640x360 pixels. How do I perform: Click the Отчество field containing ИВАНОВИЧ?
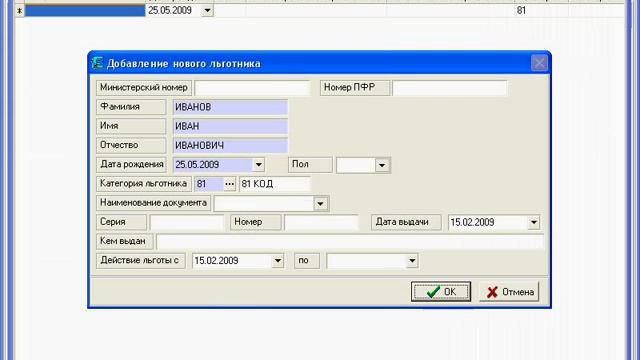(x=230, y=145)
